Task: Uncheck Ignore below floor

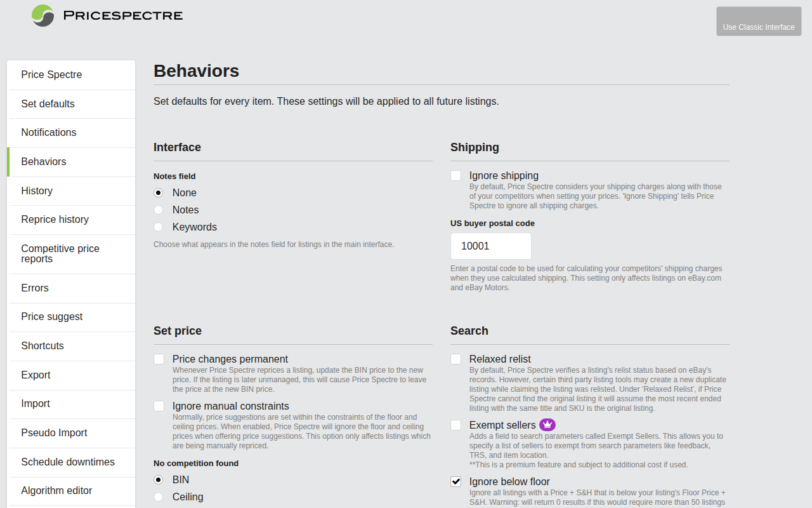Action: point(455,481)
